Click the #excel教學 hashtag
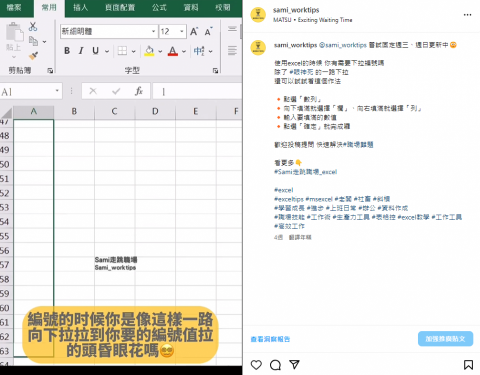The width and height of the screenshot is (480, 375). click(x=413, y=217)
